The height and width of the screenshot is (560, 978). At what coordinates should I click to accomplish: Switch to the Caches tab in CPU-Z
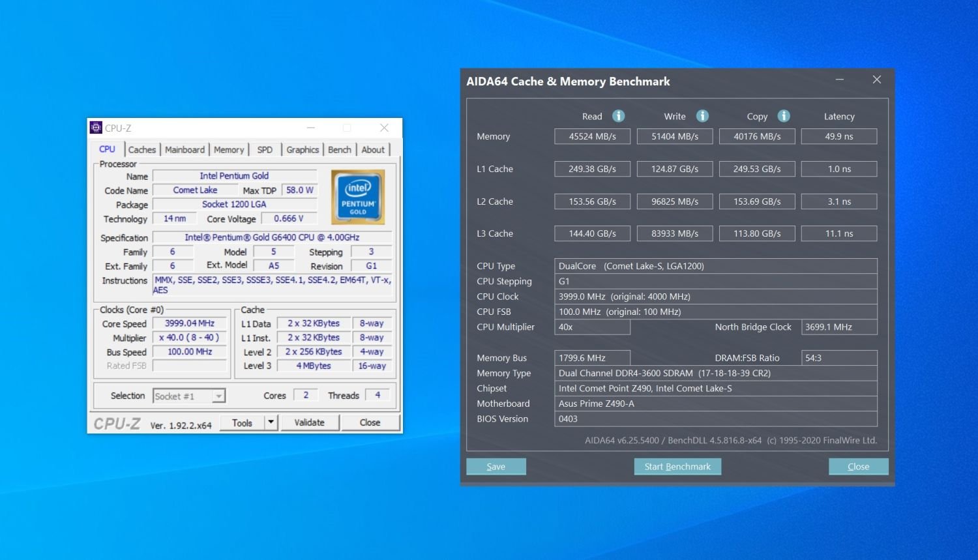[141, 150]
